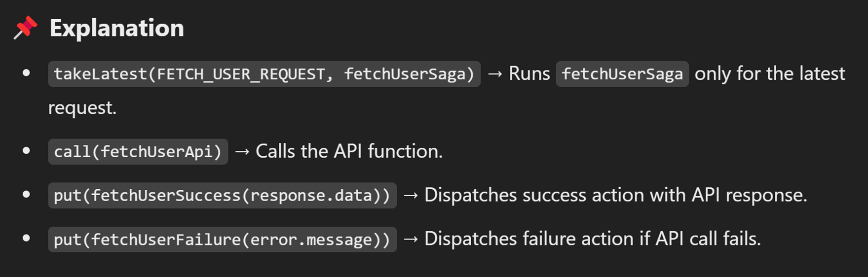The width and height of the screenshot is (868, 277).
Task: Click the put(fetchUserFailure(error.message)) code snippet
Action: pyautogui.click(x=222, y=239)
